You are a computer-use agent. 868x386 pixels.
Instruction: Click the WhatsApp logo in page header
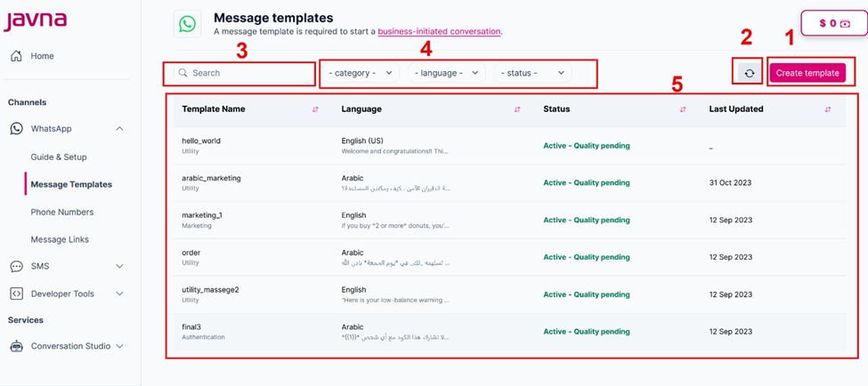(188, 24)
